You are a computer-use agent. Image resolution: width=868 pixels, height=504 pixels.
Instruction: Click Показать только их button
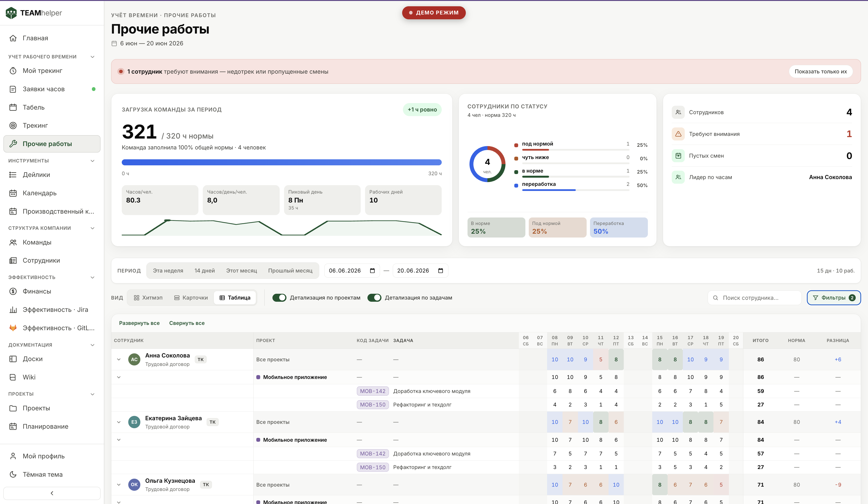pyautogui.click(x=821, y=71)
